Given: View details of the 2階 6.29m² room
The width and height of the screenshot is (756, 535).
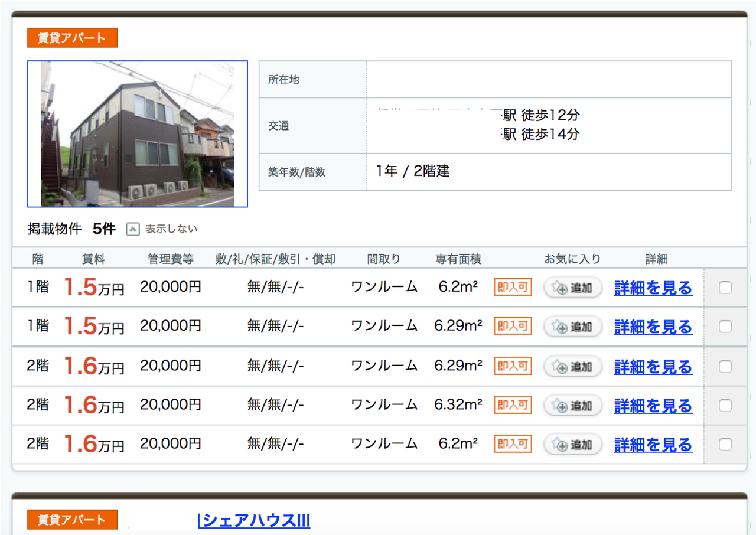Looking at the screenshot, I should tap(653, 367).
